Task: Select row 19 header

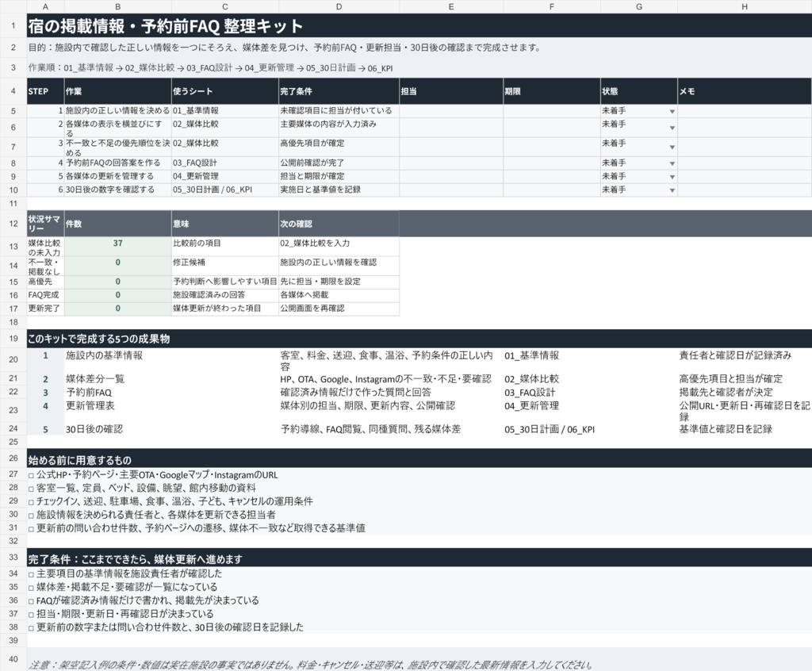Action: [x=13, y=339]
